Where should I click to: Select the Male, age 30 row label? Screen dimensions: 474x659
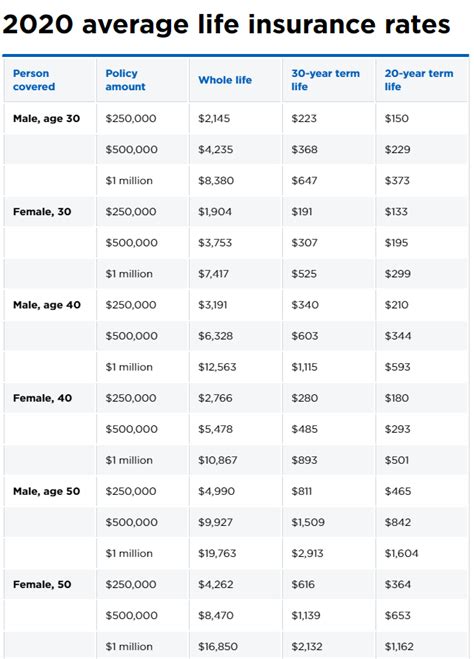pos(47,119)
